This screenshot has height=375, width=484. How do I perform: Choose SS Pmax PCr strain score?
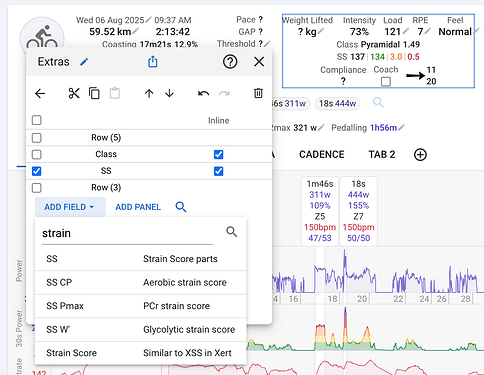click(x=140, y=306)
